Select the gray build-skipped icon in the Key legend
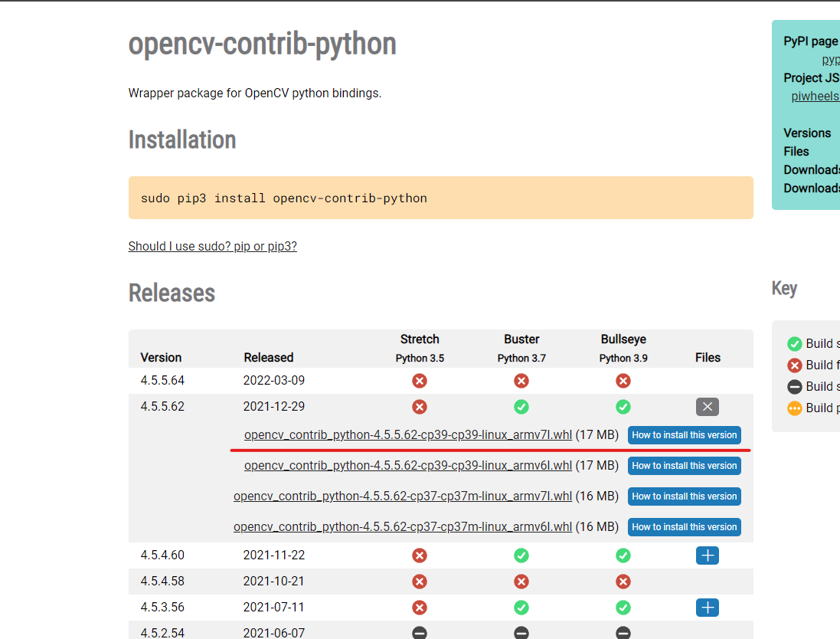The image size is (840, 639). 794,386
